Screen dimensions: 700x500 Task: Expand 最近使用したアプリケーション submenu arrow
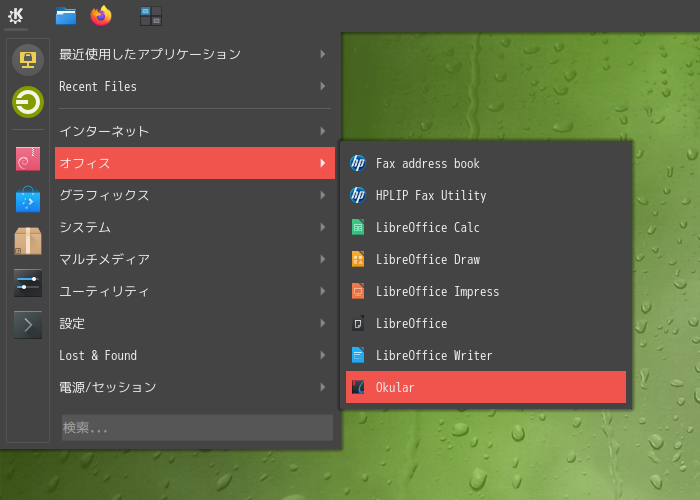[x=322, y=54]
